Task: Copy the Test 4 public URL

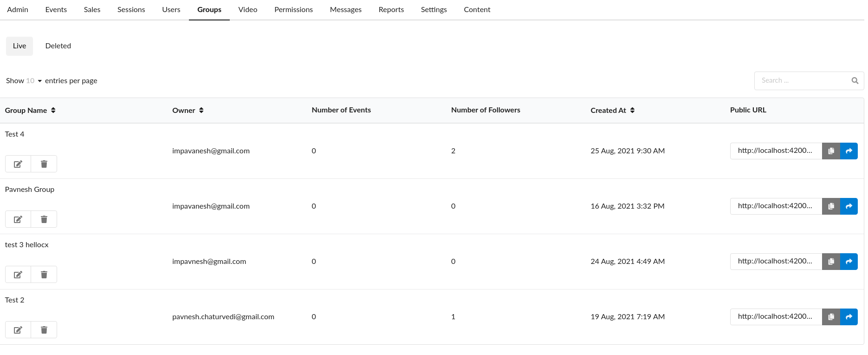Action: coord(831,151)
